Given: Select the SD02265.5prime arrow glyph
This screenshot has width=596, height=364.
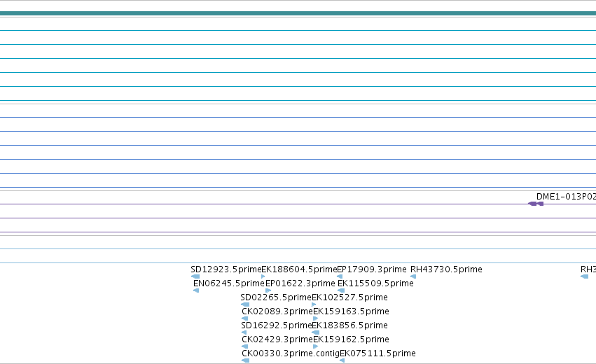Looking at the screenshot, I should click(245, 304).
